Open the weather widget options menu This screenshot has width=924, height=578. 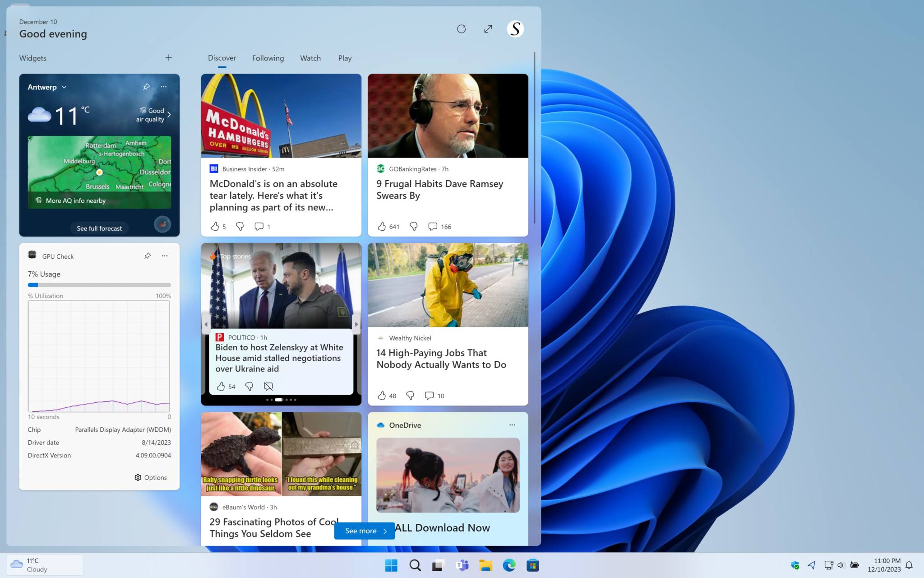pos(163,87)
